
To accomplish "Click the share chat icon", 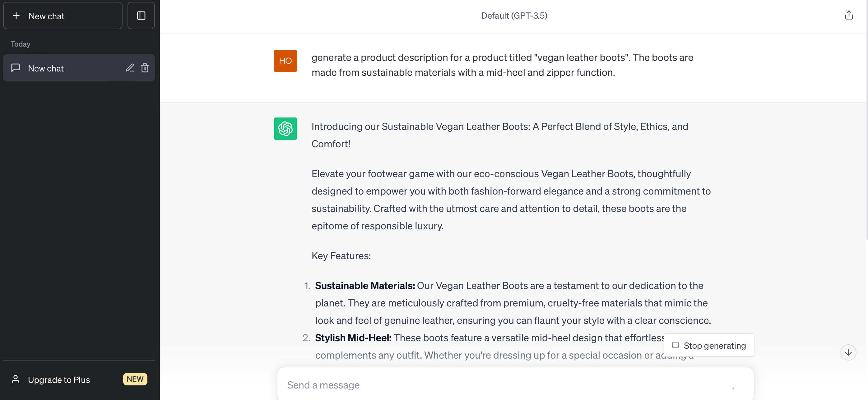I will pyautogui.click(x=848, y=15).
